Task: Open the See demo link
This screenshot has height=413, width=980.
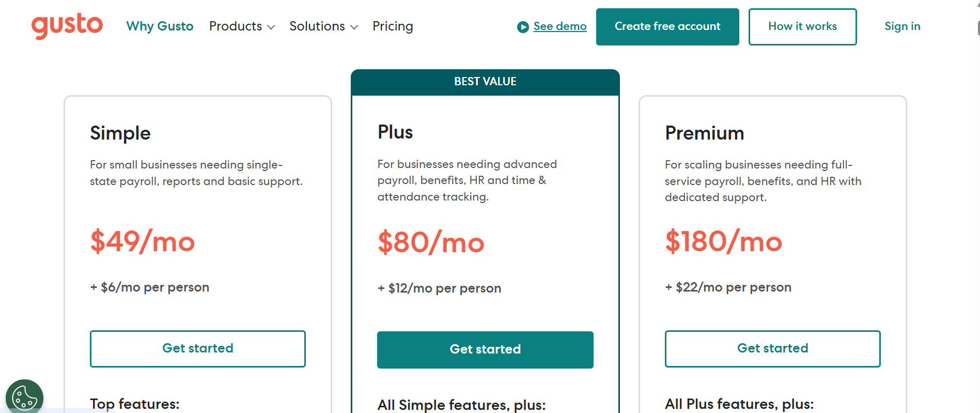Action: [561, 26]
